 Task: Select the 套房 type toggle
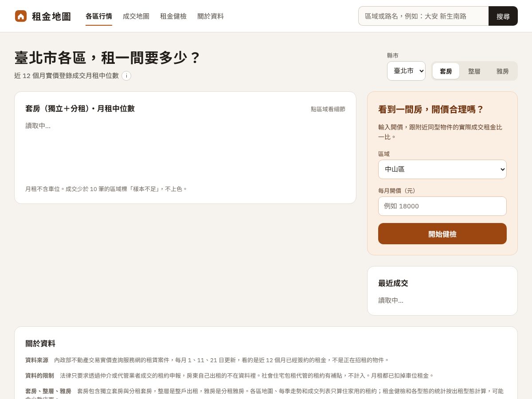pos(446,71)
